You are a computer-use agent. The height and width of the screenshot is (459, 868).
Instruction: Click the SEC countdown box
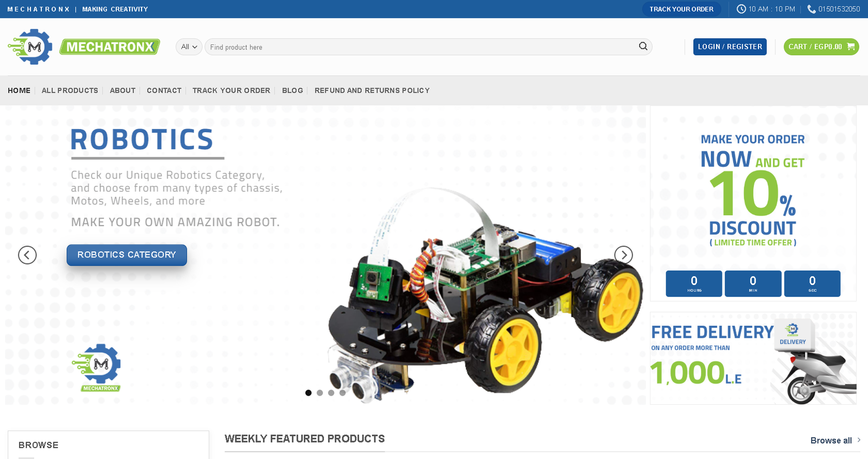pos(812,283)
